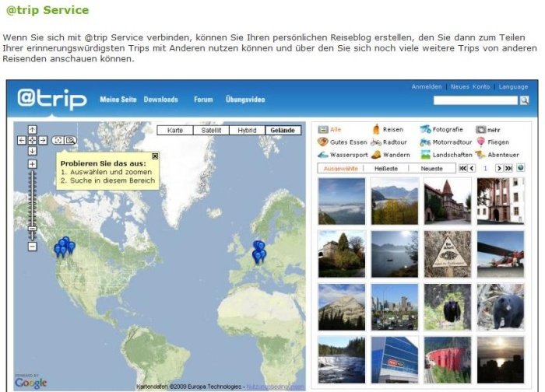Zoom in the map with plus button
This screenshot has width=545, height=392.
[x=32, y=164]
